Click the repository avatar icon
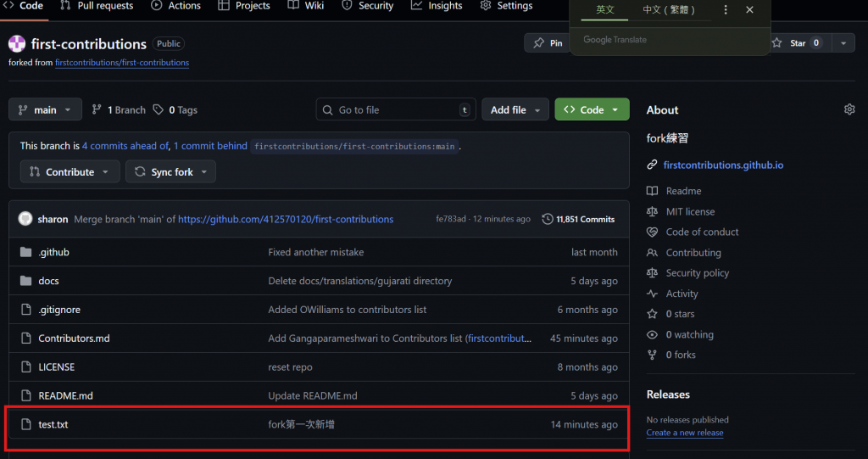 (17, 44)
